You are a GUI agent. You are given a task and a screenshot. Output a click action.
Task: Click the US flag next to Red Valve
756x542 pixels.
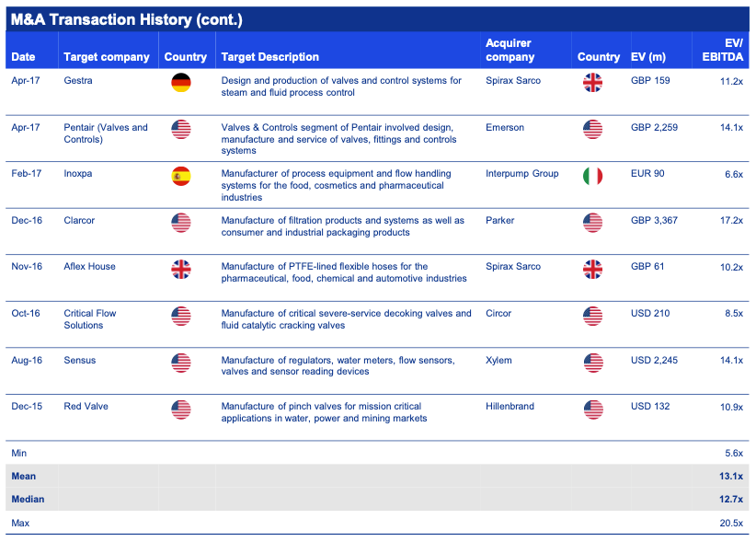[181, 409]
